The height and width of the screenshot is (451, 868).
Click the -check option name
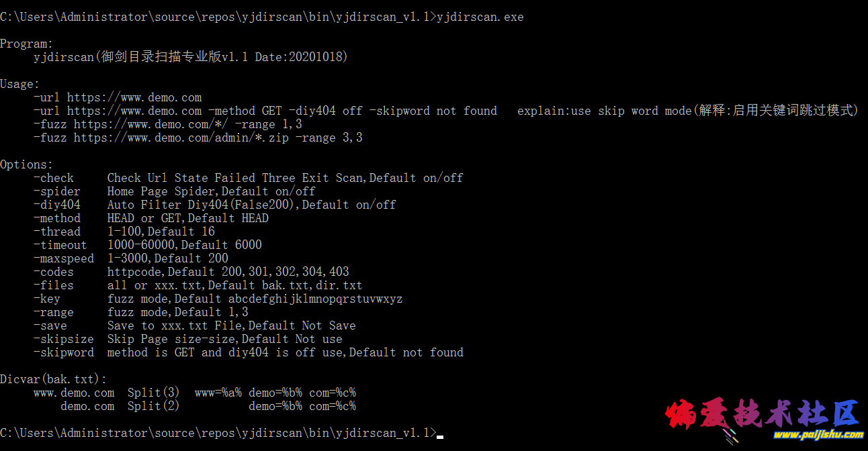click(x=54, y=178)
